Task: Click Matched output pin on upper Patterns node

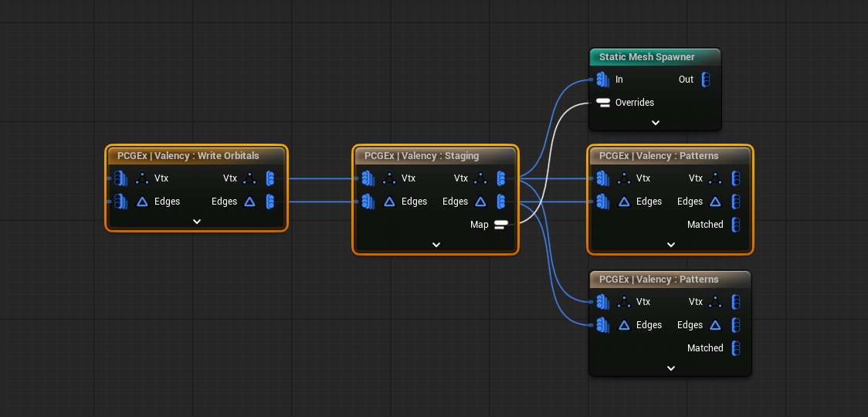Action: 736,225
